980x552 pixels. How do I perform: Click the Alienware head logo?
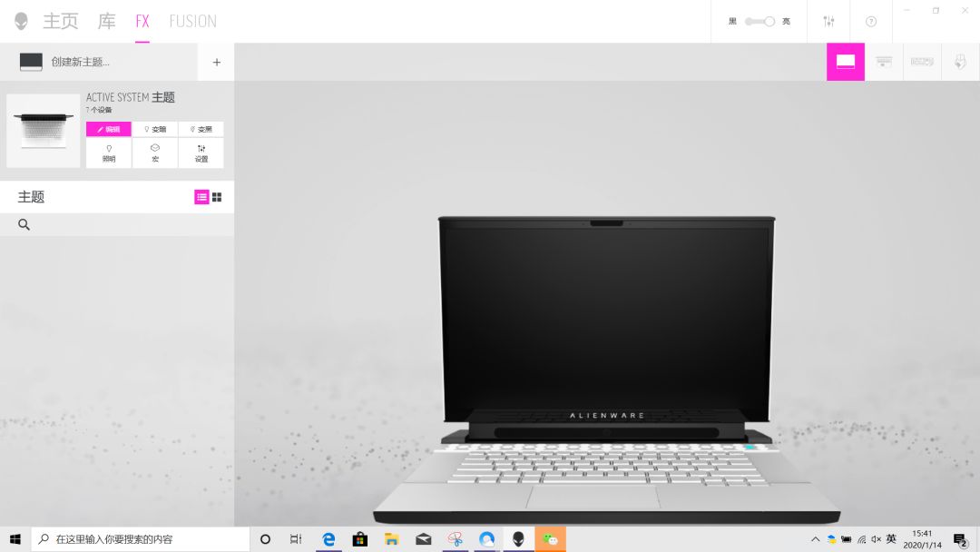21,21
